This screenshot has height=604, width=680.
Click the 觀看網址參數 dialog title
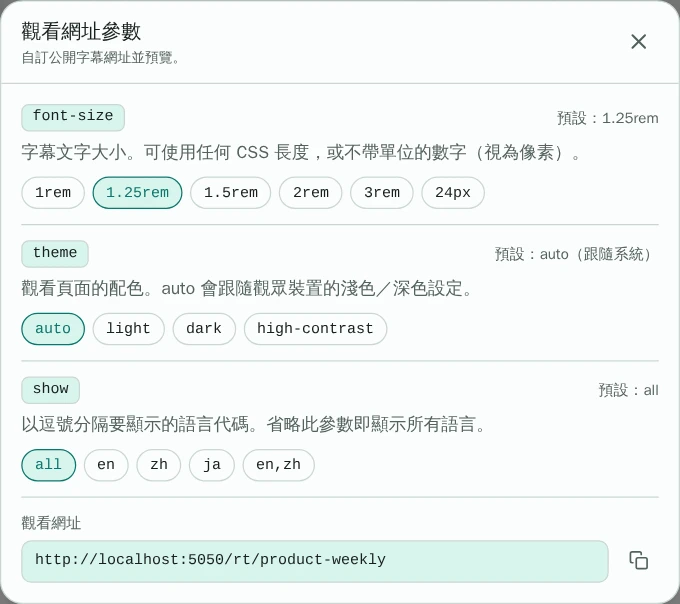point(81,31)
